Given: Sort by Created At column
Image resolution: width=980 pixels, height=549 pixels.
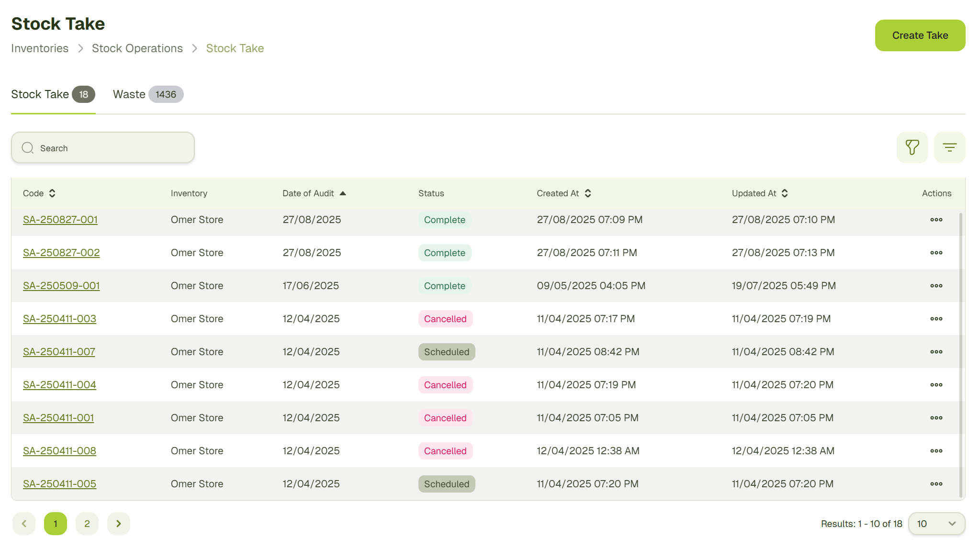Looking at the screenshot, I should pos(588,193).
